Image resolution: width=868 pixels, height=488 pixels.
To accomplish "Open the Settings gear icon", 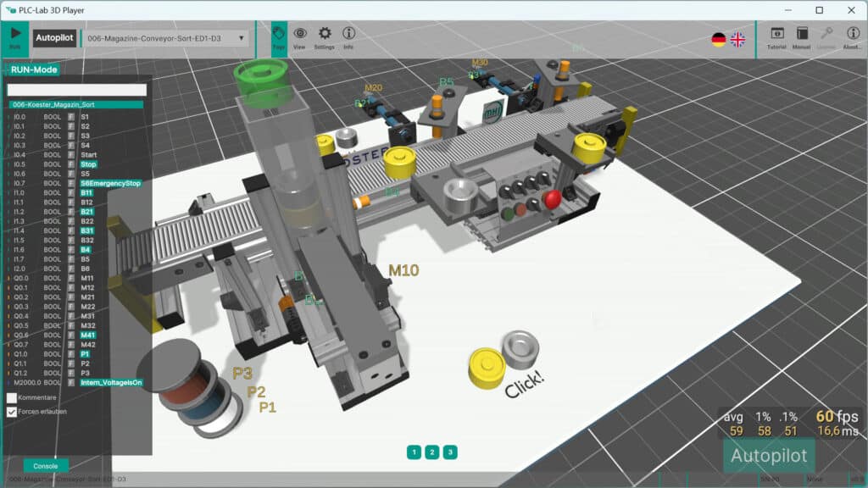I will [x=325, y=37].
